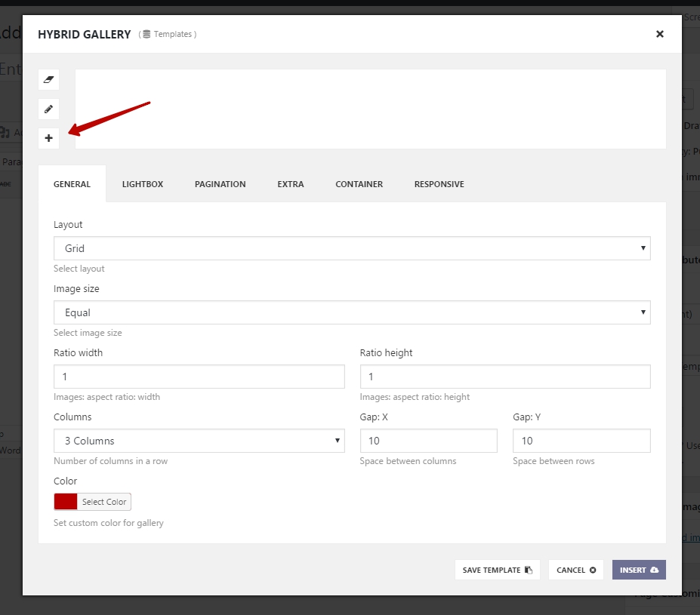Click the 'Set custom color for gallery' text
The width and height of the screenshot is (700, 615).
109,523
